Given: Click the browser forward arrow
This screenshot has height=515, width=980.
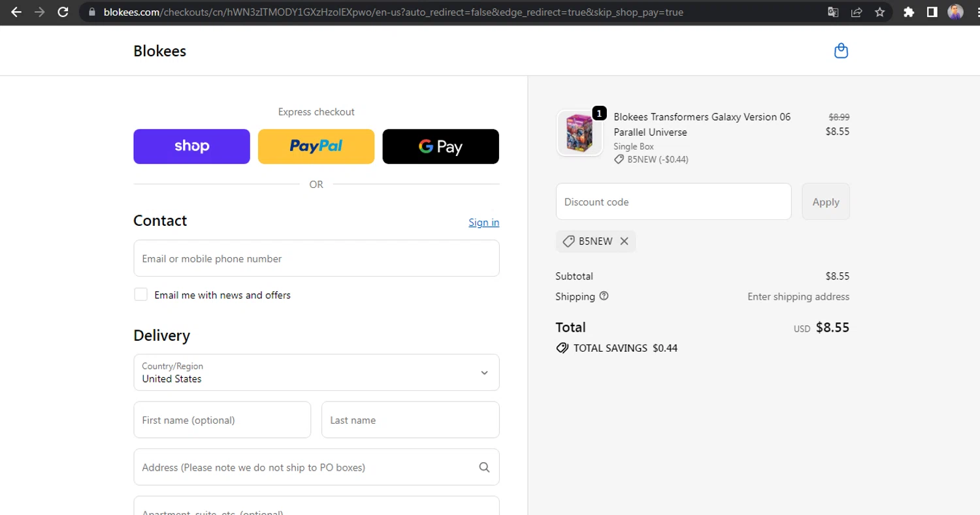Looking at the screenshot, I should pos(40,12).
